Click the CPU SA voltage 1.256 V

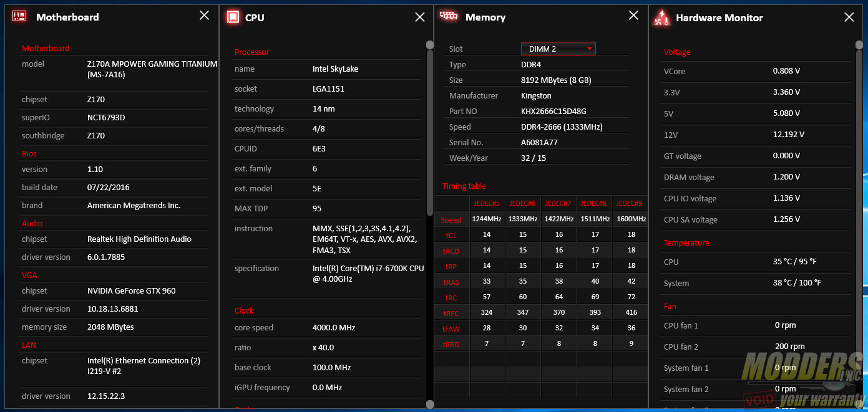(x=786, y=219)
